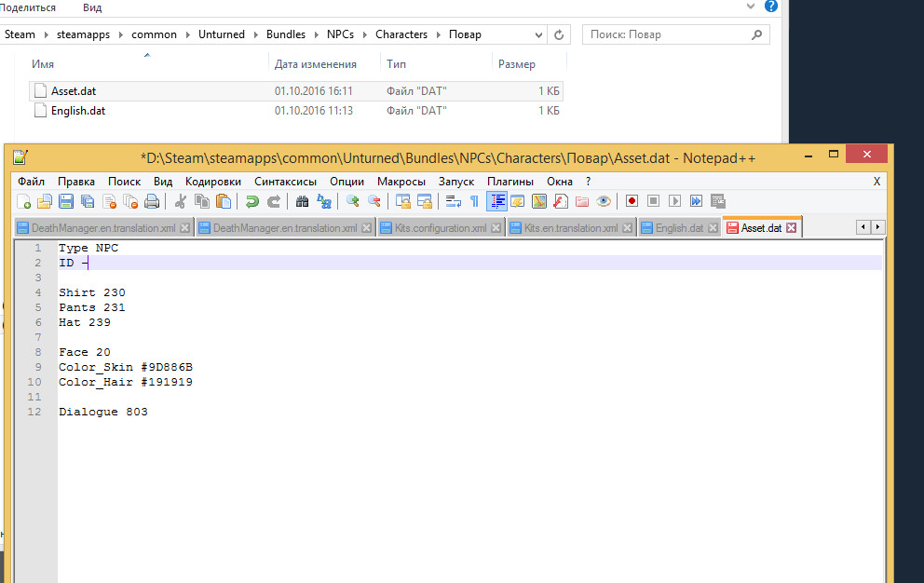Image resolution: width=924 pixels, height=583 pixels.
Task: Close the English.dat tab
Action: point(713,228)
